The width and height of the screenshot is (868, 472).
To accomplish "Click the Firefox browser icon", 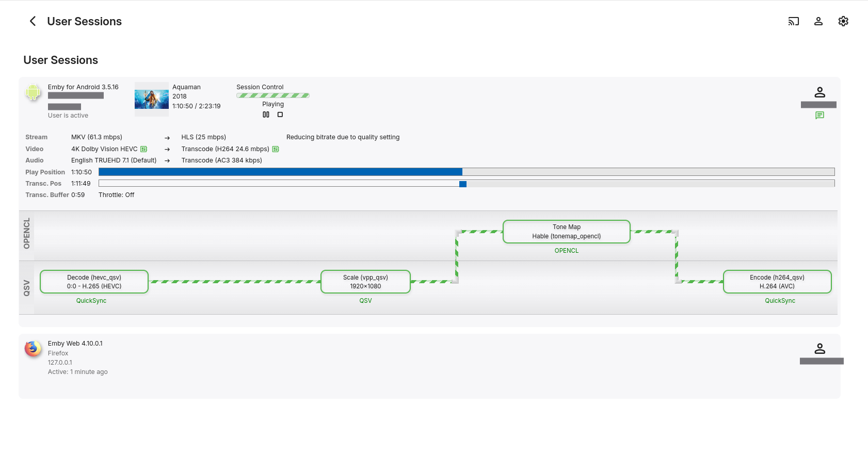I will point(33,349).
